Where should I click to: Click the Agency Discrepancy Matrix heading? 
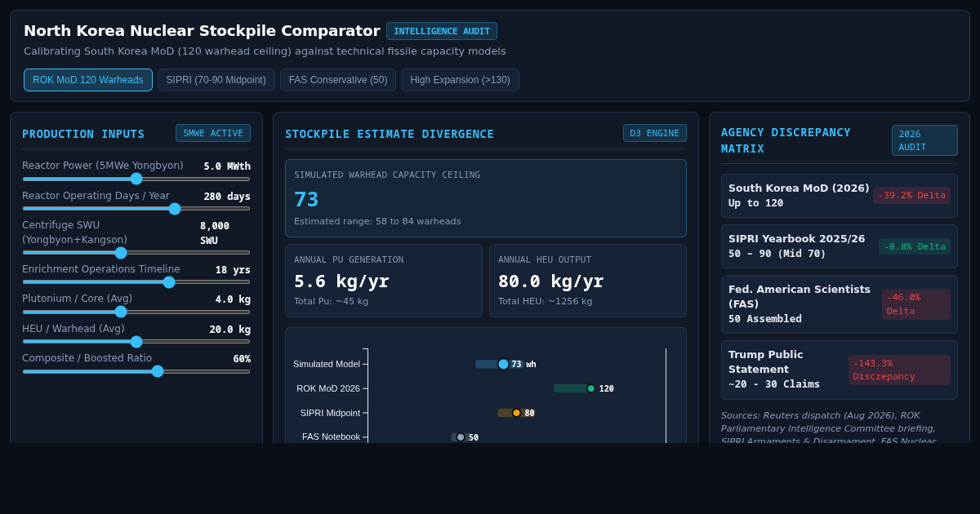tap(786, 140)
